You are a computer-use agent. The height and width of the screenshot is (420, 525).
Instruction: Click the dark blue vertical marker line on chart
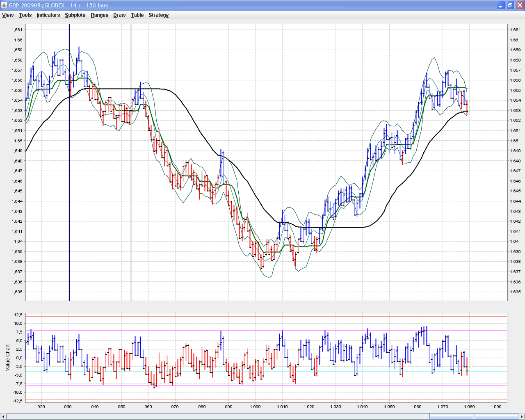(x=69, y=162)
